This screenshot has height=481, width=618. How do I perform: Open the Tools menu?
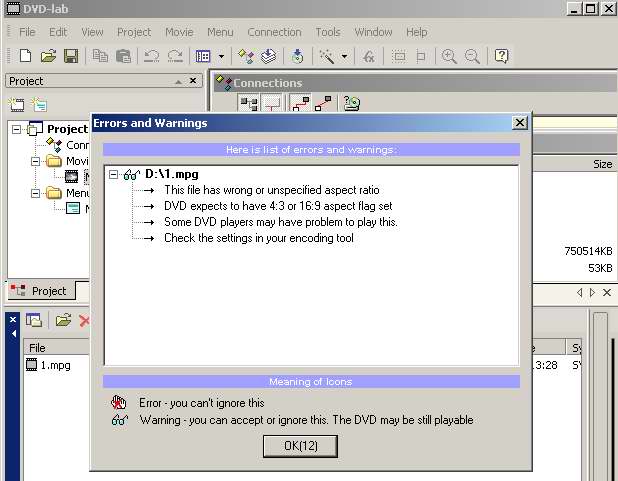coord(328,32)
